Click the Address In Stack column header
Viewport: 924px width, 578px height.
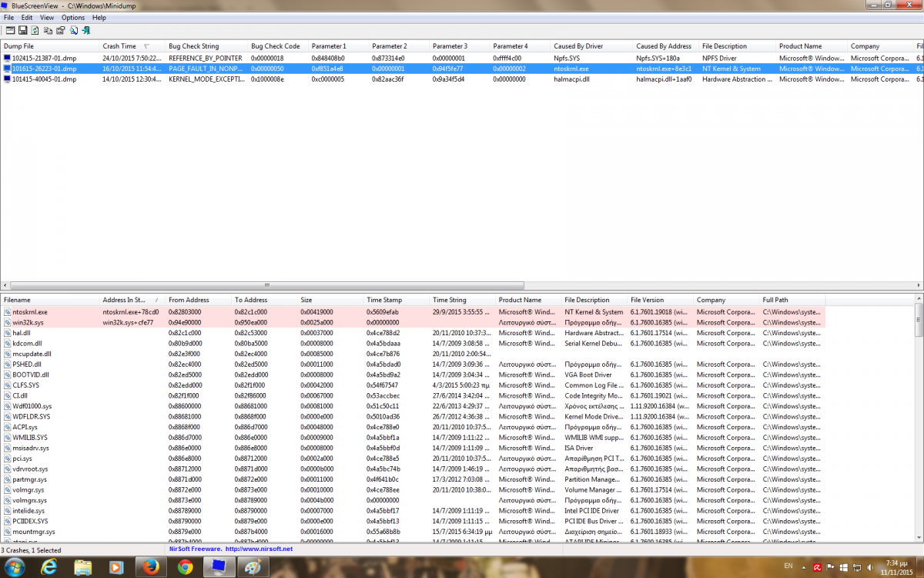point(132,300)
